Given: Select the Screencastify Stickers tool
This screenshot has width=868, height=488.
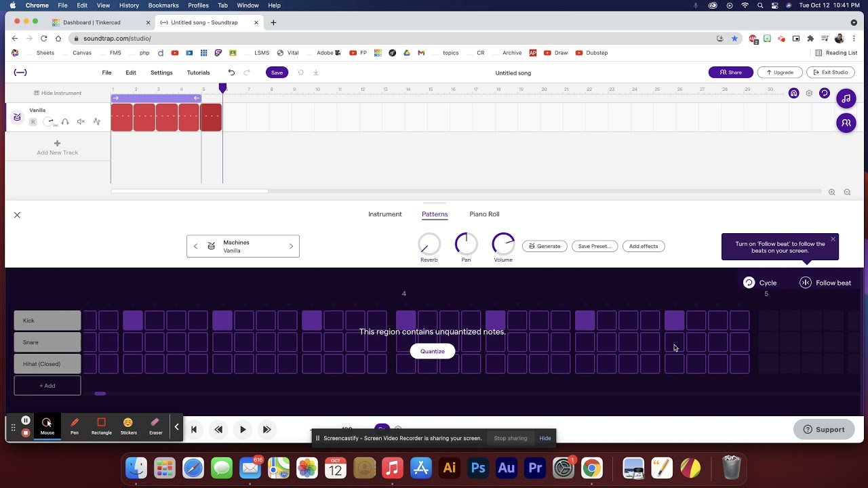Looking at the screenshot, I should (128, 426).
